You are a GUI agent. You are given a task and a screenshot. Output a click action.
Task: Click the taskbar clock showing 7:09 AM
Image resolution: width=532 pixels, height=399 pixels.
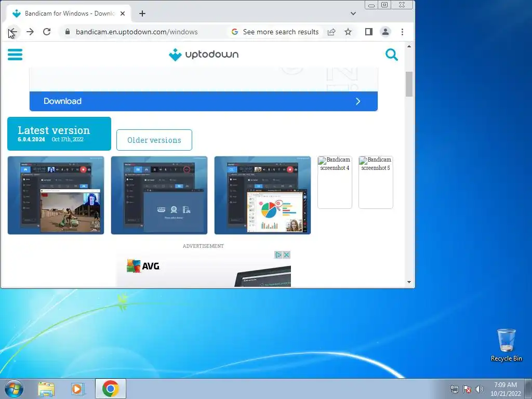[506, 389]
